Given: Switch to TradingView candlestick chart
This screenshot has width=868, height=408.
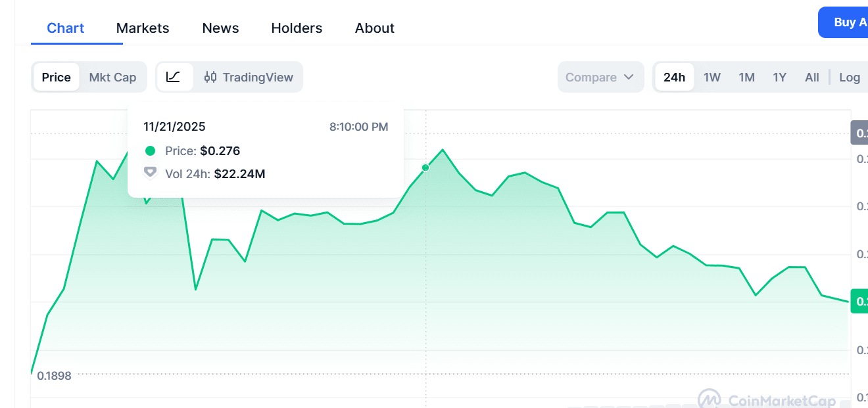Looking at the screenshot, I should click(x=249, y=77).
